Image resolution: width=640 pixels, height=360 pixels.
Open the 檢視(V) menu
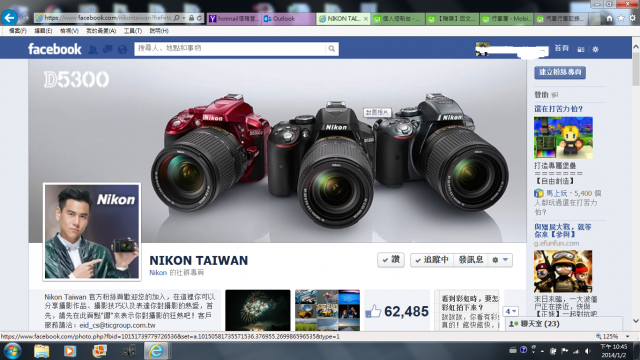click(69, 31)
